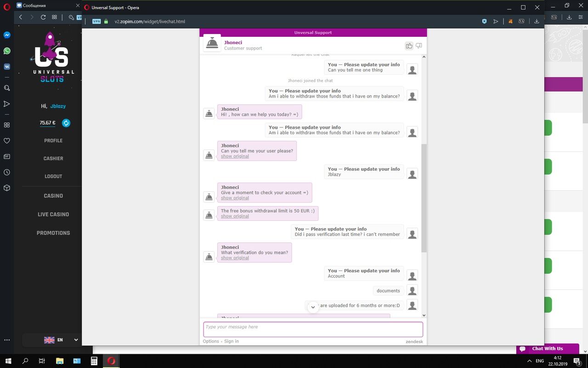
Task: Open Task View on the taskbar
Action: pyautogui.click(x=42, y=361)
